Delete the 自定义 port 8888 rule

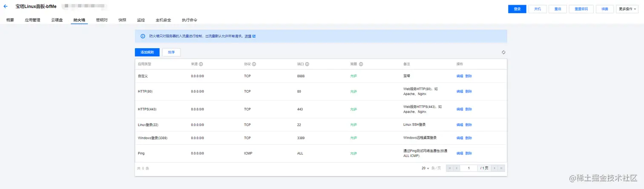click(469, 76)
